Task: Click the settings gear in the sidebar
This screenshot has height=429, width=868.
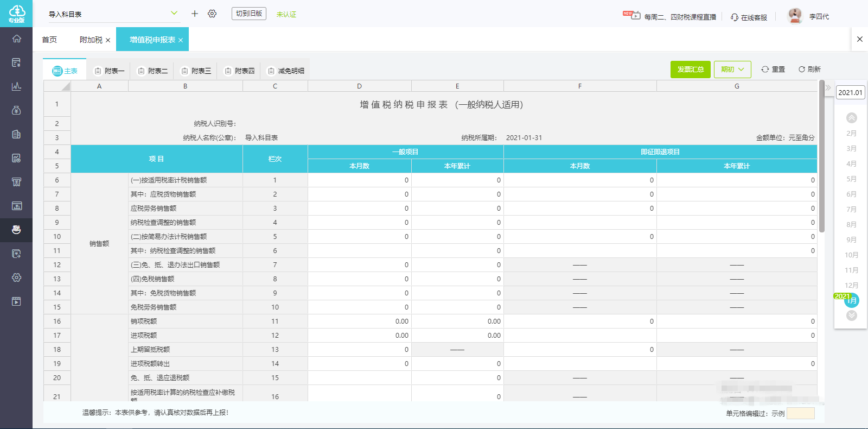Action: coord(16,277)
